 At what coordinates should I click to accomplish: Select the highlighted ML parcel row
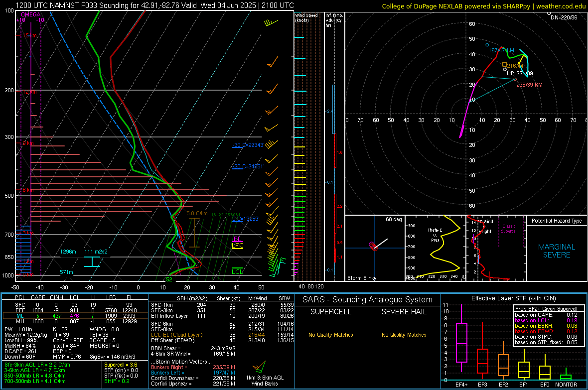(75, 316)
